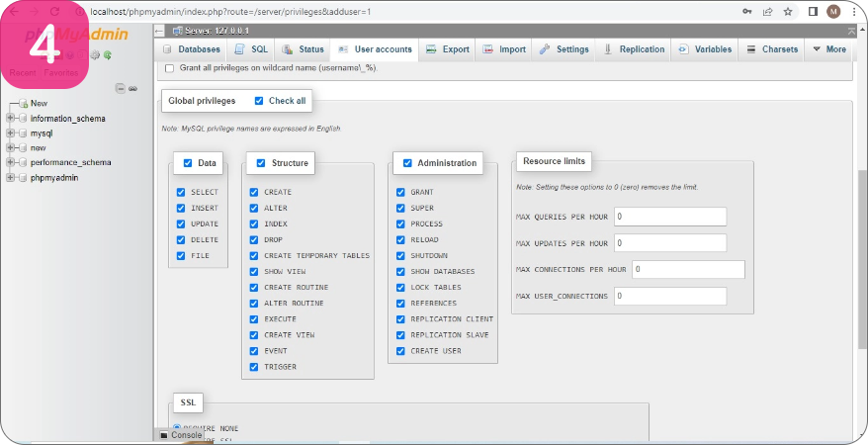Focus the MAX USER_CONNECTIONS field
Image resolution: width=868 pixels, height=445 pixels.
tap(670, 296)
